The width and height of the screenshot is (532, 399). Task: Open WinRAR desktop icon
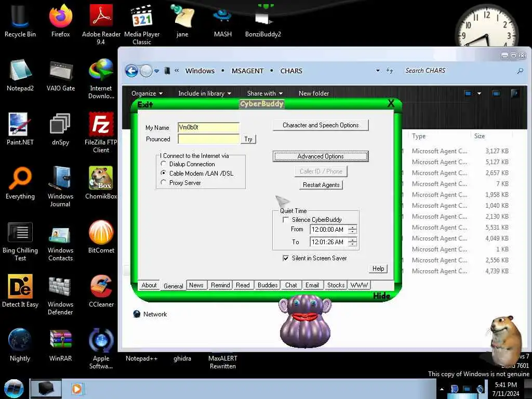coord(60,345)
